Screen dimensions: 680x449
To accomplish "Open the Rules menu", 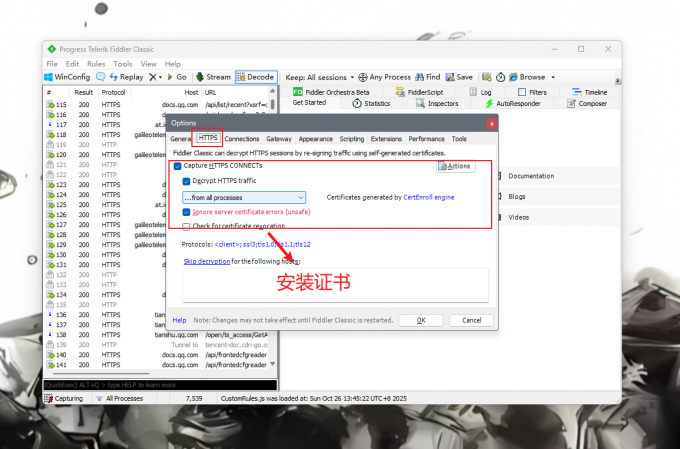I will 95,64.
